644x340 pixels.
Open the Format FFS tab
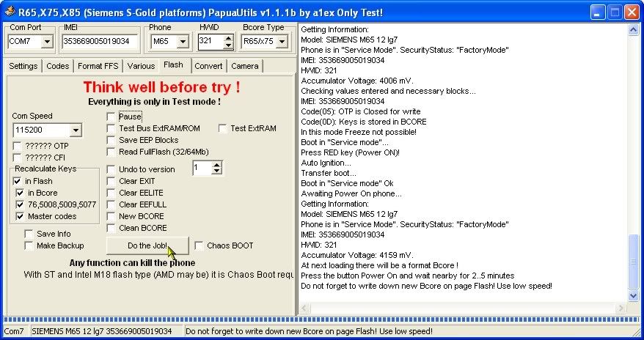click(x=98, y=66)
